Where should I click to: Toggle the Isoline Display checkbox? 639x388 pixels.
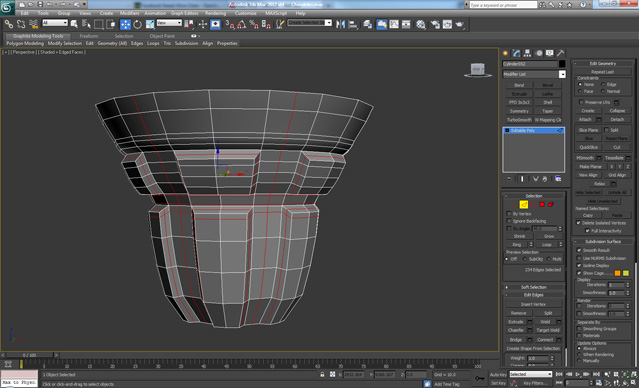(579, 265)
